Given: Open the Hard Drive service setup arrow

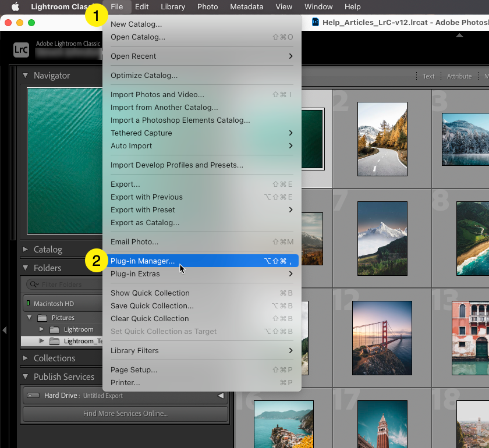Looking at the screenshot, I should (221, 396).
